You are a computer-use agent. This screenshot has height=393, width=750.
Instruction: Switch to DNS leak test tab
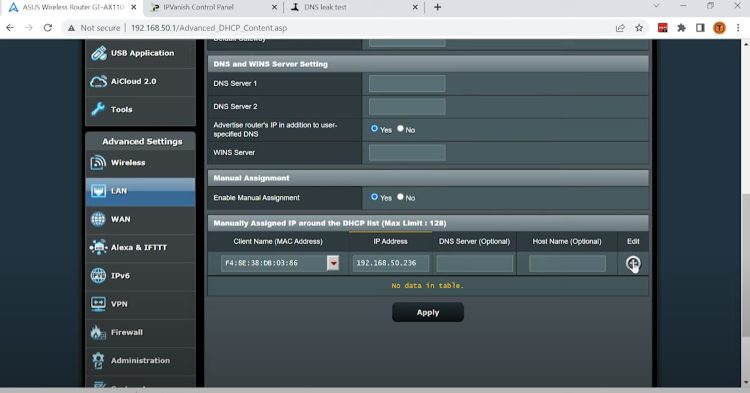pyautogui.click(x=354, y=7)
